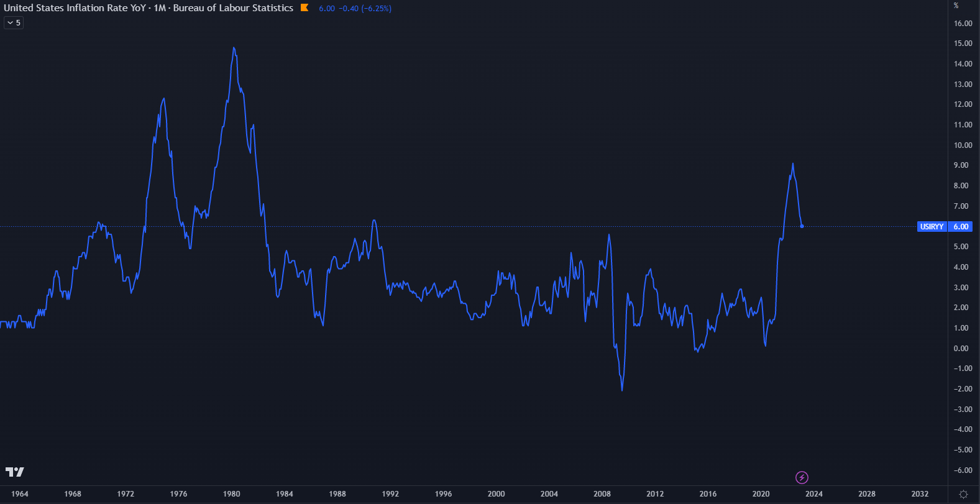Click the United States Inflation Rate YoY title
980x504 pixels.
point(75,8)
